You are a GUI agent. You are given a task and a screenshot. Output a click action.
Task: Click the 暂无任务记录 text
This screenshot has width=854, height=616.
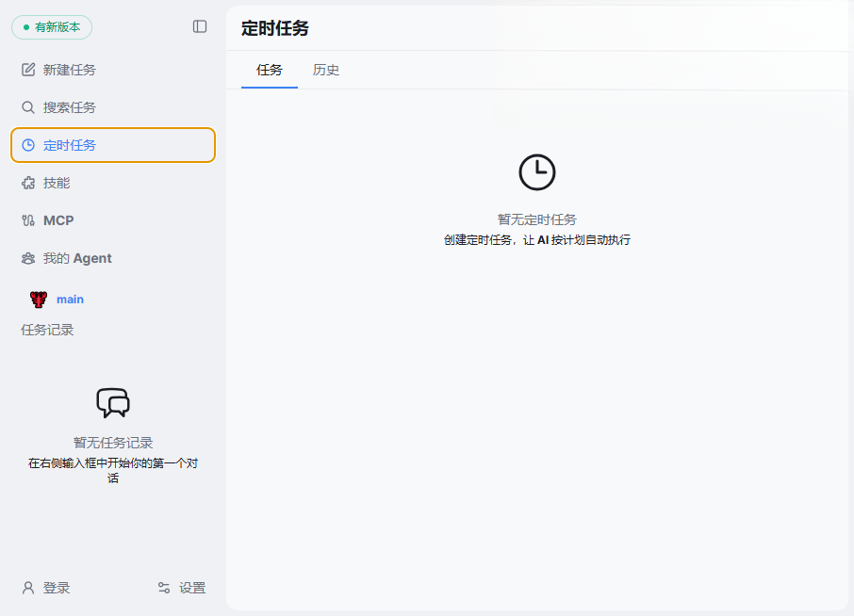click(113, 443)
